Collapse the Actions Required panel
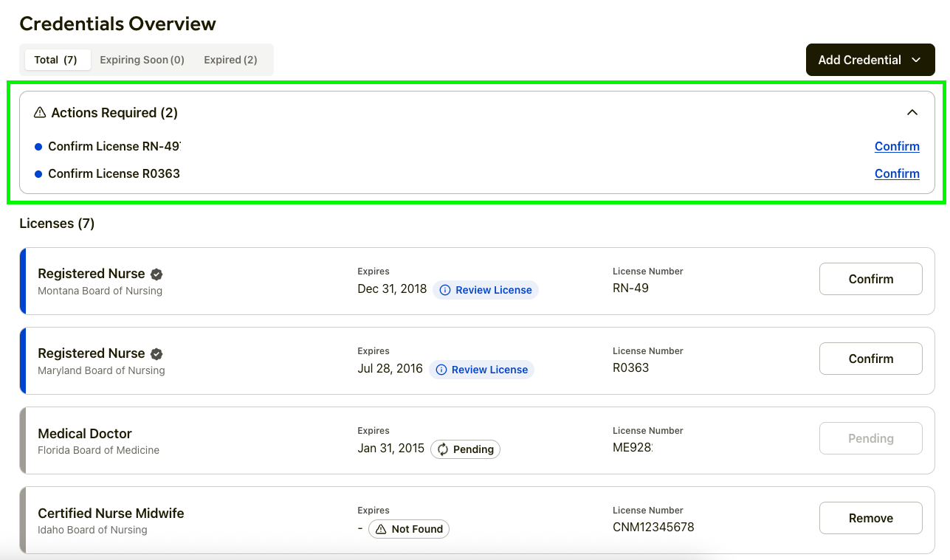The width and height of the screenshot is (950, 560). click(912, 113)
